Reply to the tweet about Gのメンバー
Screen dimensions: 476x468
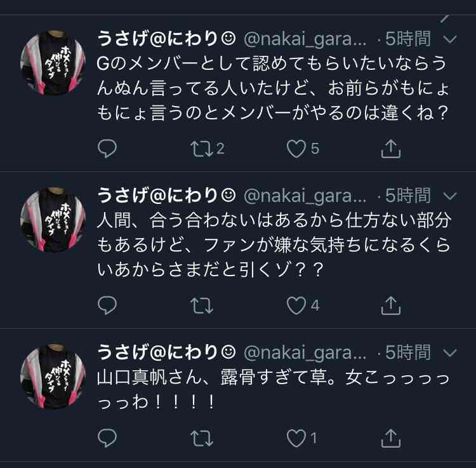[x=107, y=149]
